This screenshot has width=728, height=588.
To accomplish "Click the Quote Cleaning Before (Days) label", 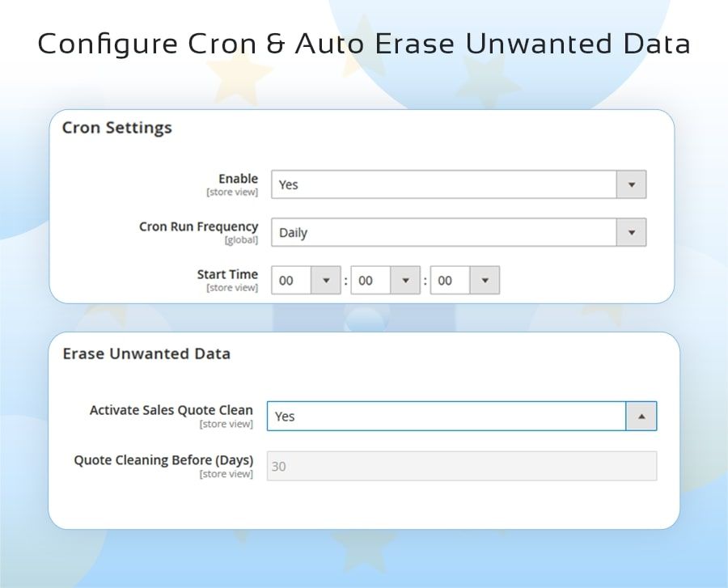I will click(163, 459).
